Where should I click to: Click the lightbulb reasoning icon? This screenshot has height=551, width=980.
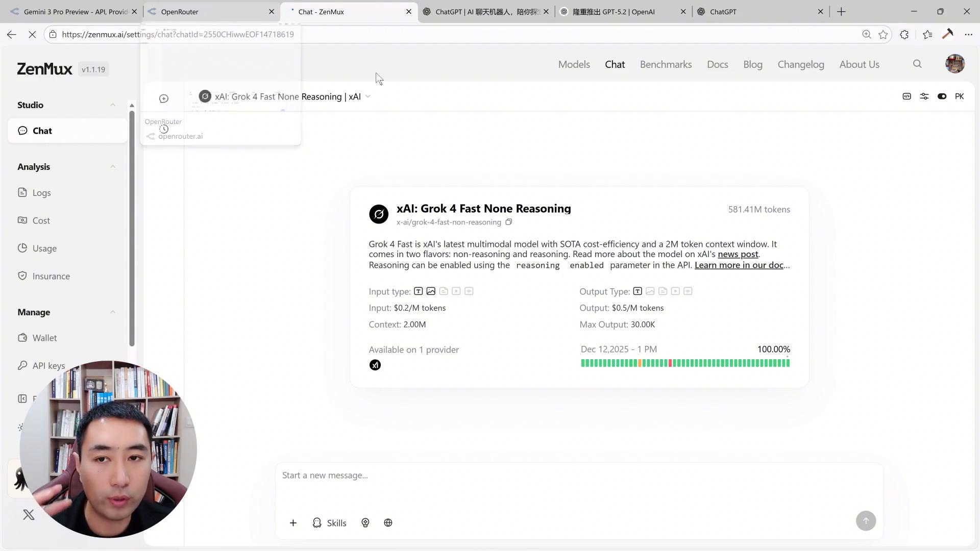365,523
